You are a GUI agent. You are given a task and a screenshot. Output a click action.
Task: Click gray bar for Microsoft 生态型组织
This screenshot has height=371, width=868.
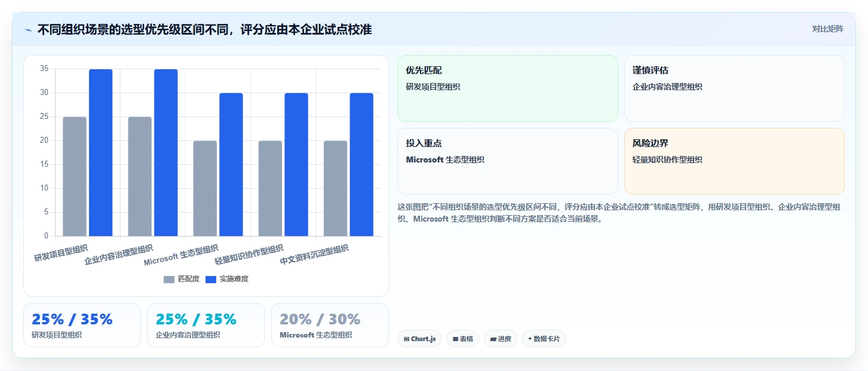[205, 188]
